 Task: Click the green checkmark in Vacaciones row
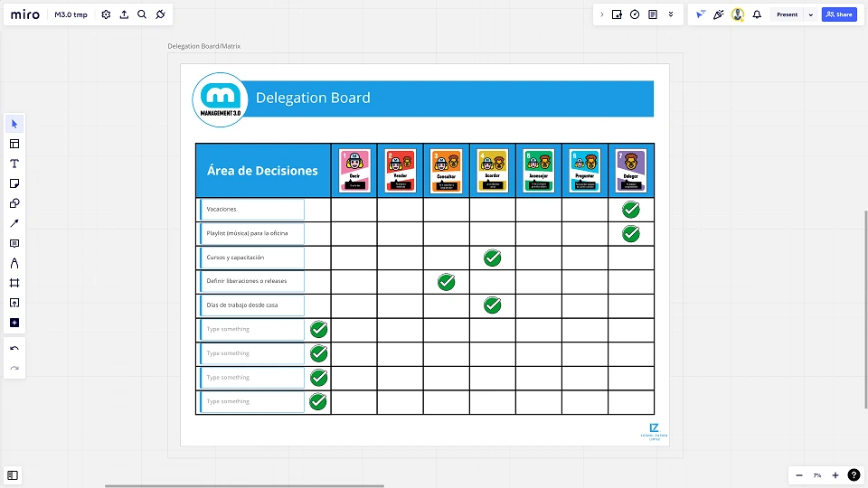630,210
